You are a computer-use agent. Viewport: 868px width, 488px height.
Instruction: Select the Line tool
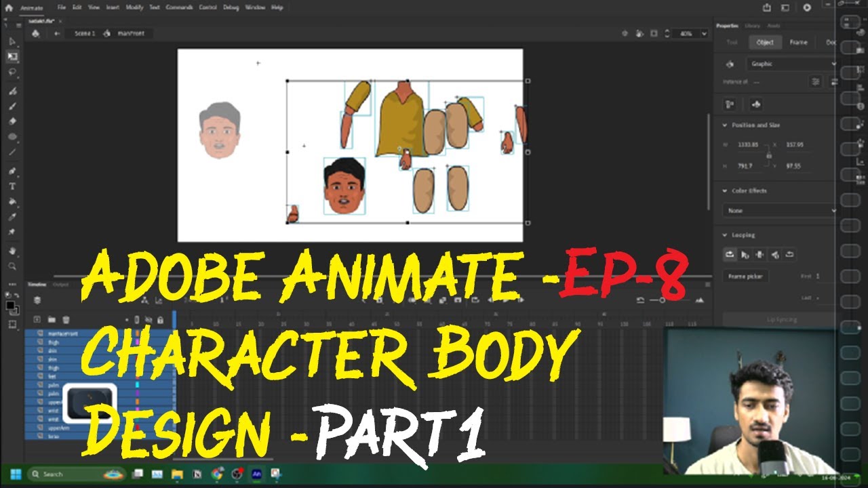[12, 152]
